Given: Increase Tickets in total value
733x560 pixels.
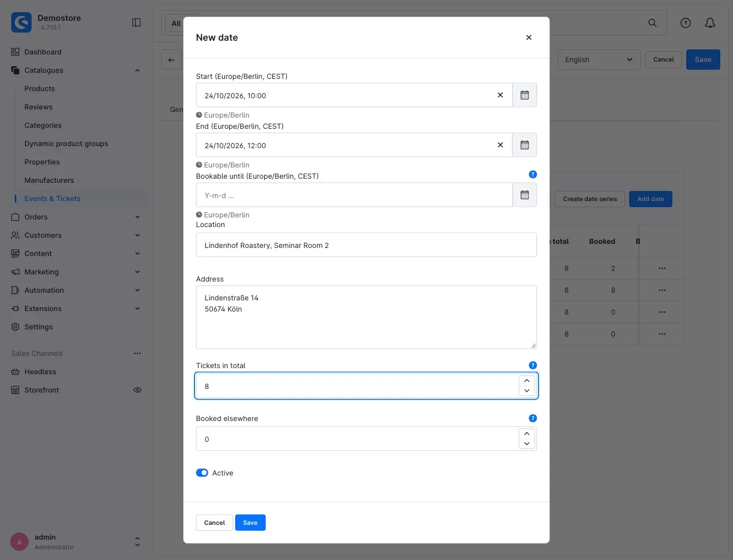Looking at the screenshot, I should click(527, 381).
